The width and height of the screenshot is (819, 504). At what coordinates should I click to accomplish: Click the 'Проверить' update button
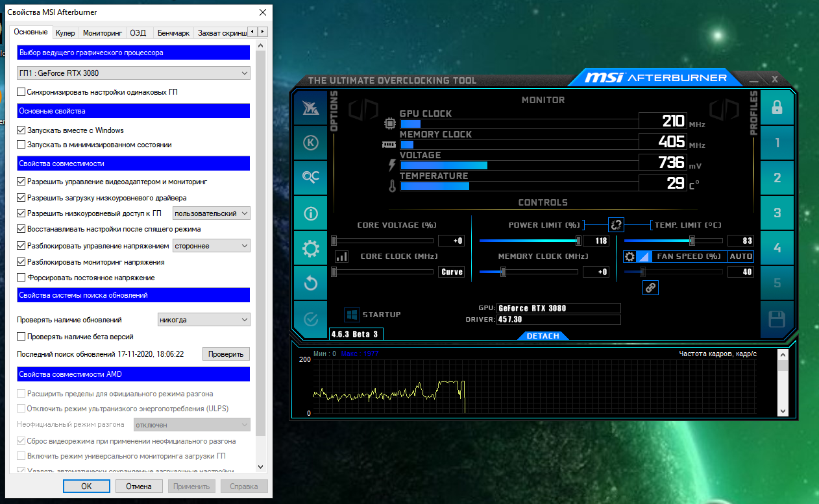pyautogui.click(x=226, y=354)
